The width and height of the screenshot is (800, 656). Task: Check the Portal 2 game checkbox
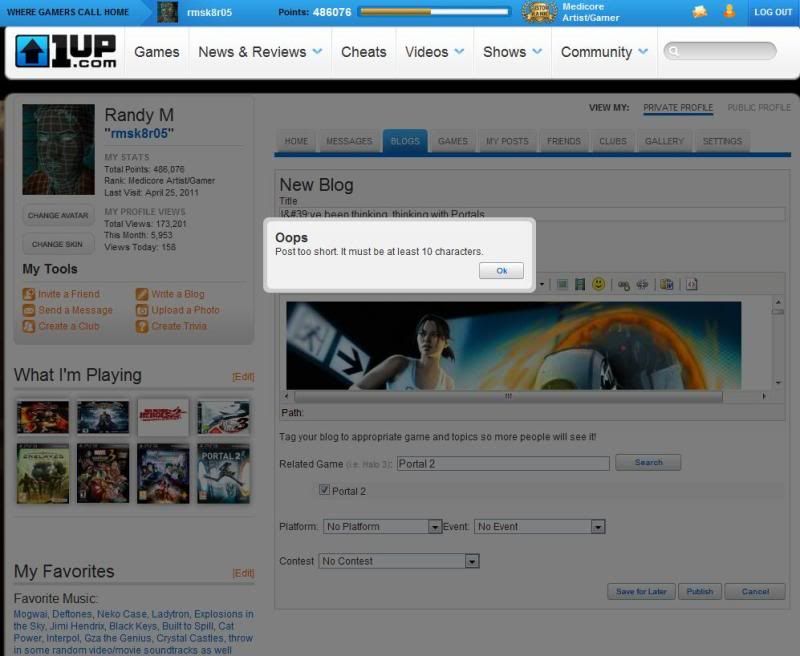[324, 490]
